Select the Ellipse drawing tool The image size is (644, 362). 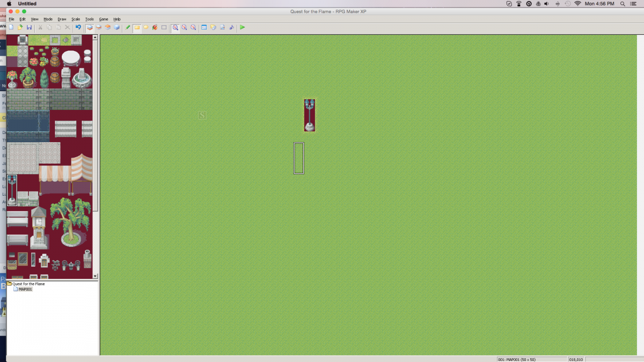click(146, 27)
